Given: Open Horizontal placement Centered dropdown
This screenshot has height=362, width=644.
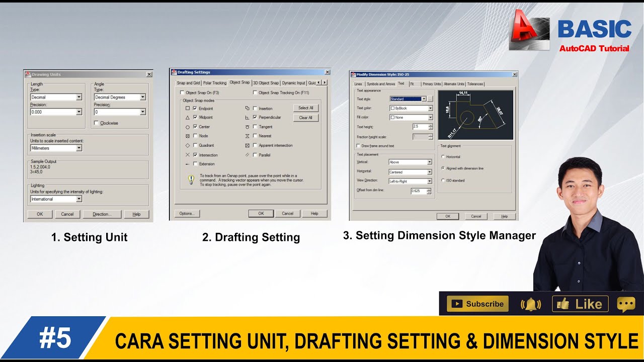Looking at the screenshot, I should (x=410, y=172).
